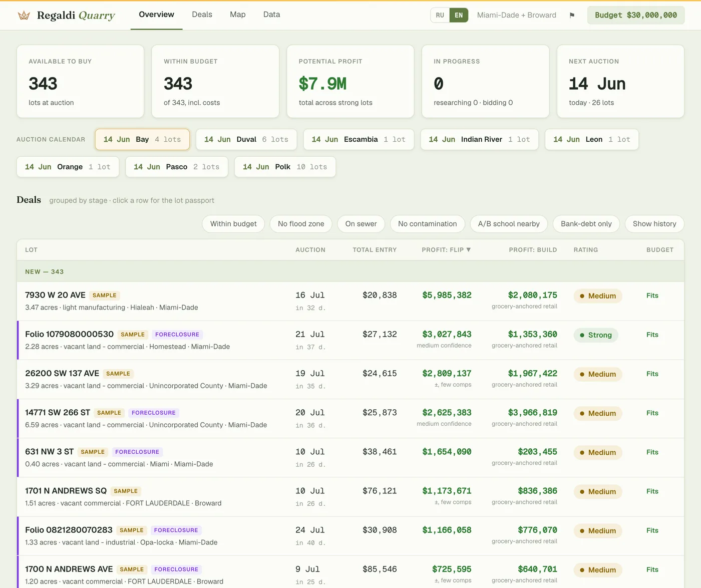Click the Regaldi Quarry crown logo
Viewport: 701px width, 588px height.
[x=24, y=16]
